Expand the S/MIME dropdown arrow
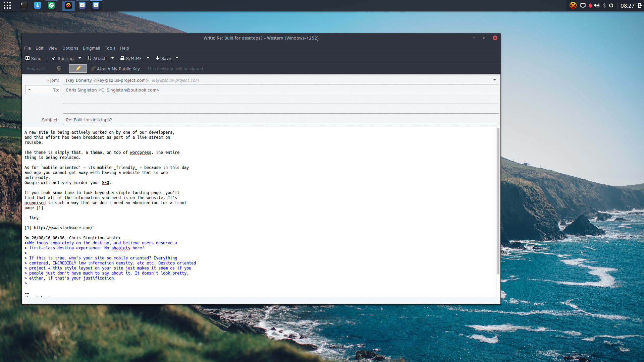 point(148,58)
